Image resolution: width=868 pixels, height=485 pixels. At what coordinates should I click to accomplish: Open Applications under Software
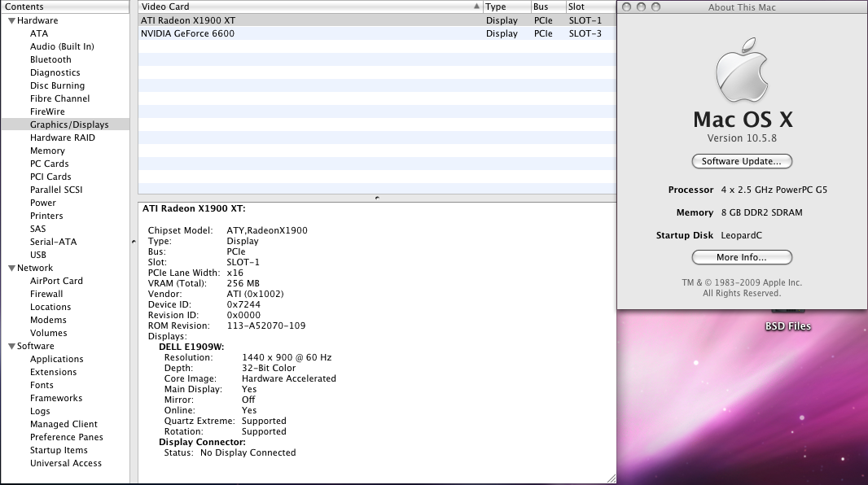click(56, 359)
